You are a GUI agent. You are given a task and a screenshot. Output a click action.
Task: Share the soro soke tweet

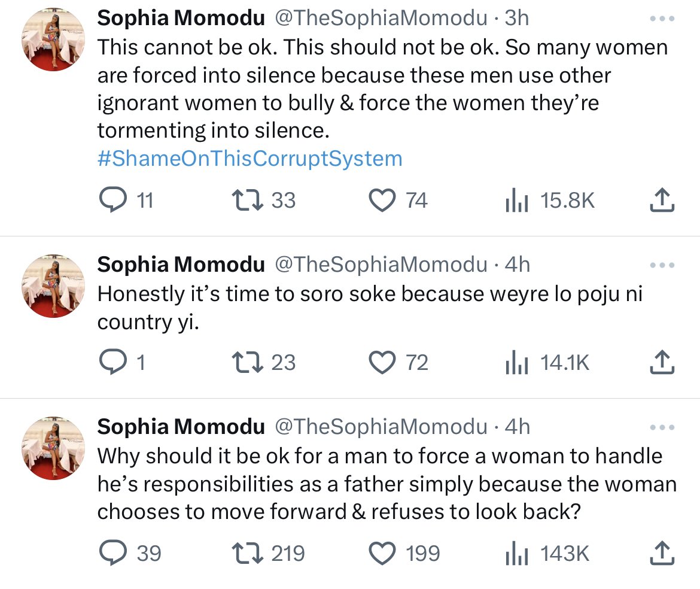point(662,363)
